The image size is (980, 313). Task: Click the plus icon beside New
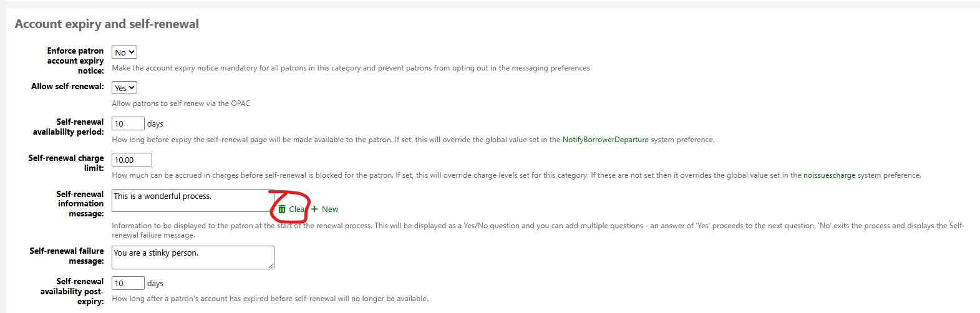(315, 209)
